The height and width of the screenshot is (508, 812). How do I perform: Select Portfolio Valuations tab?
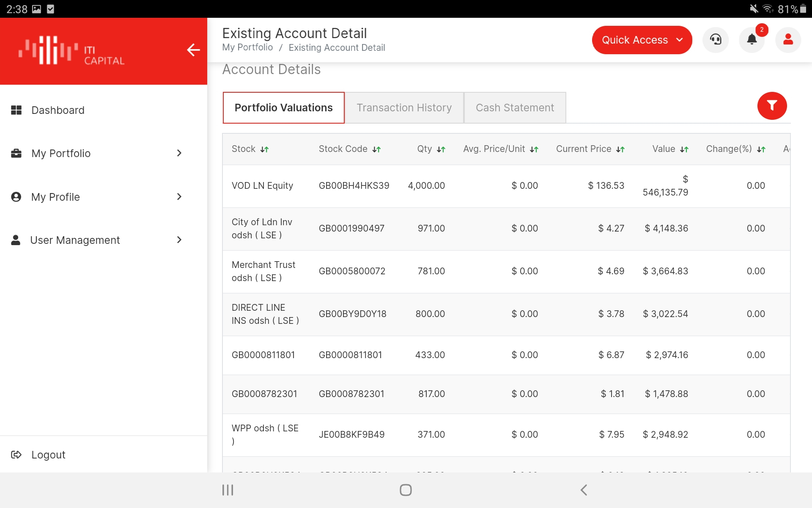tap(283, 108)
